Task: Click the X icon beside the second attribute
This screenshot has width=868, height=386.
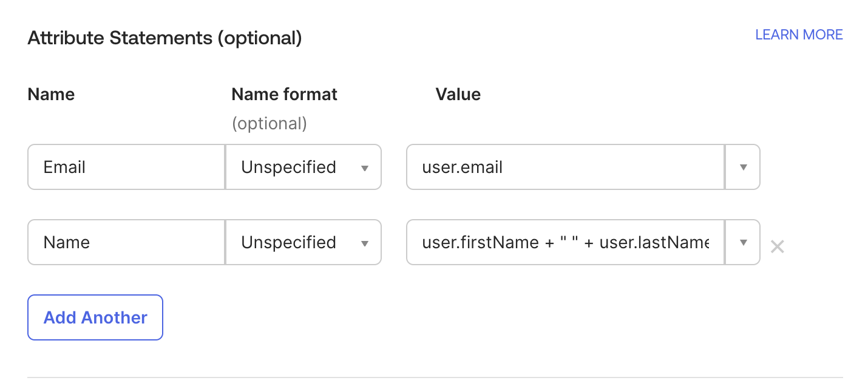Action: click(x=778, y=246)
